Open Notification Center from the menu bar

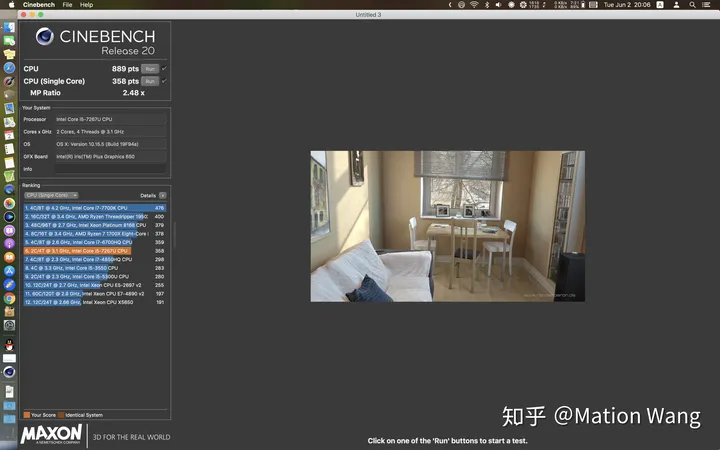tap(707, 5)
